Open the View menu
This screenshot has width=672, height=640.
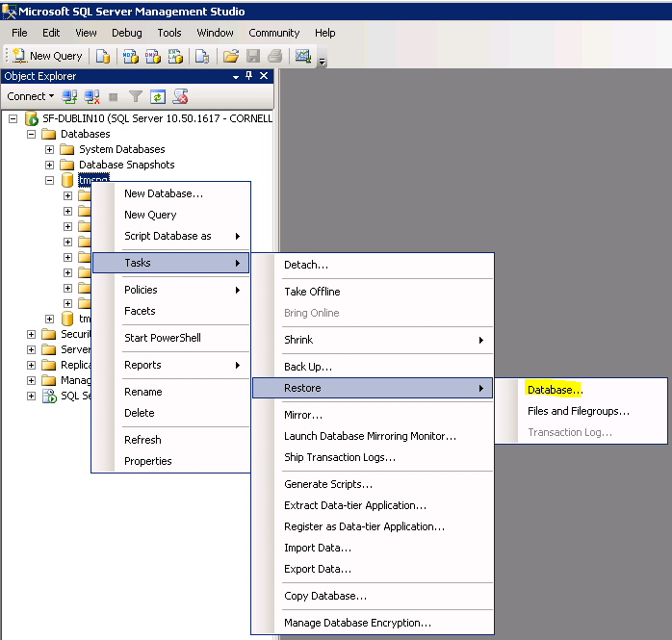pos(86,33)
